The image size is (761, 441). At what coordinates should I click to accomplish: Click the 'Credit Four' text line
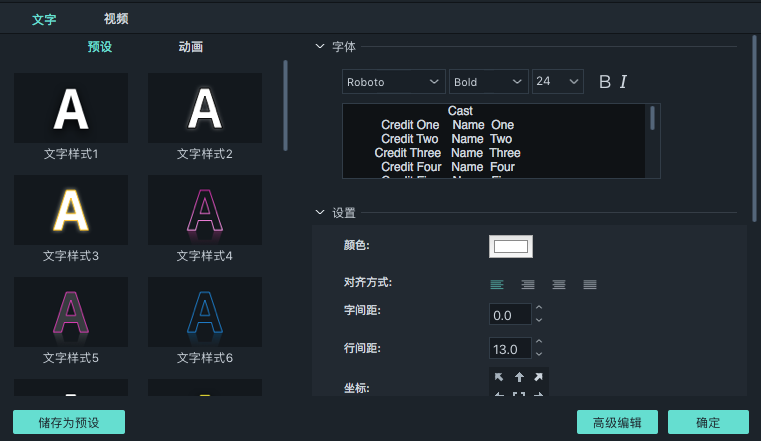(x=411, y=167)
